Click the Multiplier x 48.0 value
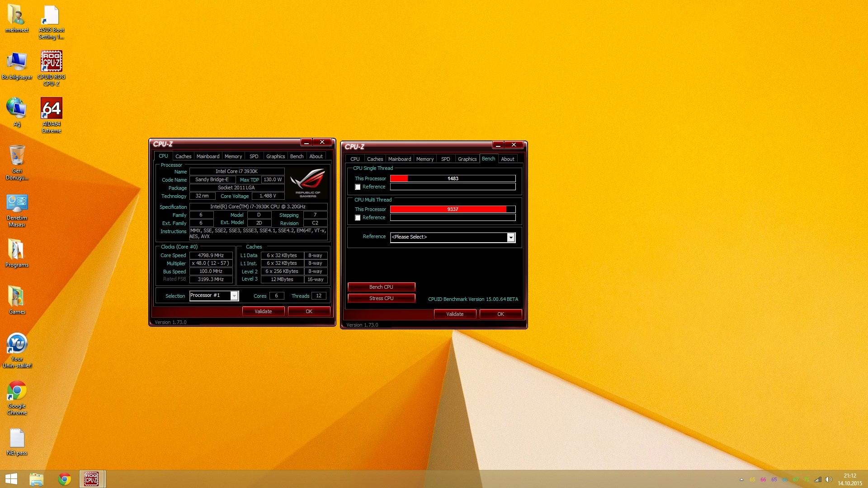 click(x=211, y=263)
